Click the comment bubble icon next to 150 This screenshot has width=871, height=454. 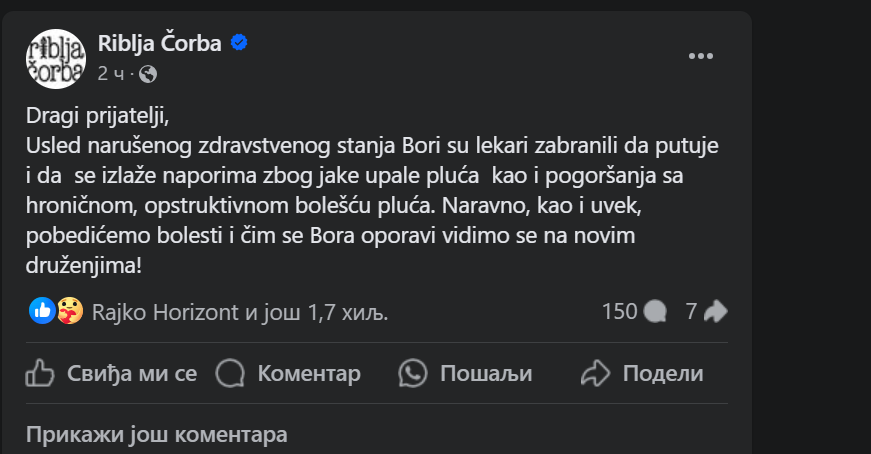[656, 312]
